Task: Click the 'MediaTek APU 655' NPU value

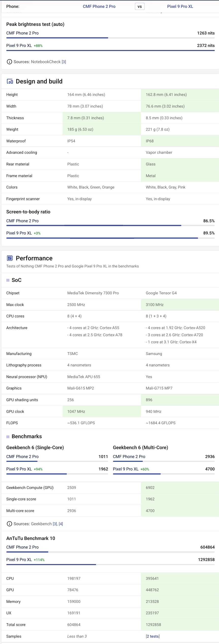Action: tap(84, 377)
